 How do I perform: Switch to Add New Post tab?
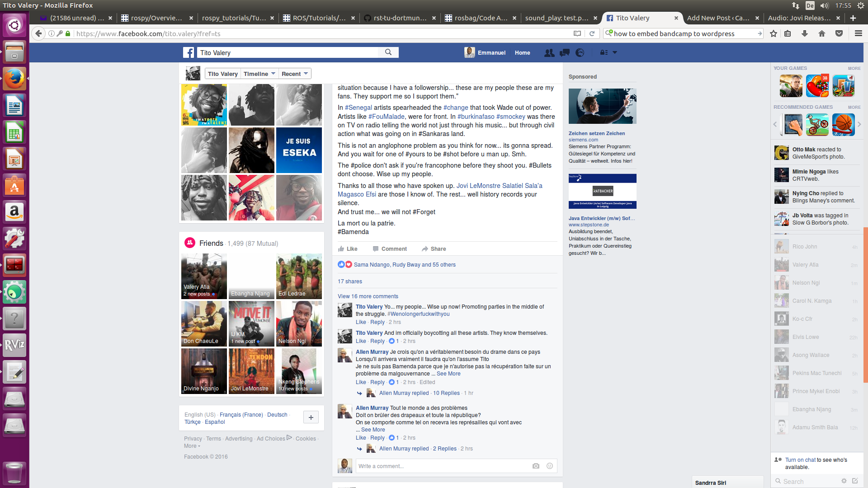click(717, 18)
